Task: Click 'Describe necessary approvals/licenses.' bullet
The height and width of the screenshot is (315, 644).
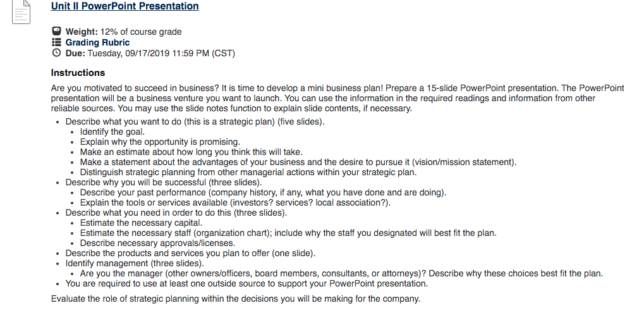Action: click(x=158, y=243)
